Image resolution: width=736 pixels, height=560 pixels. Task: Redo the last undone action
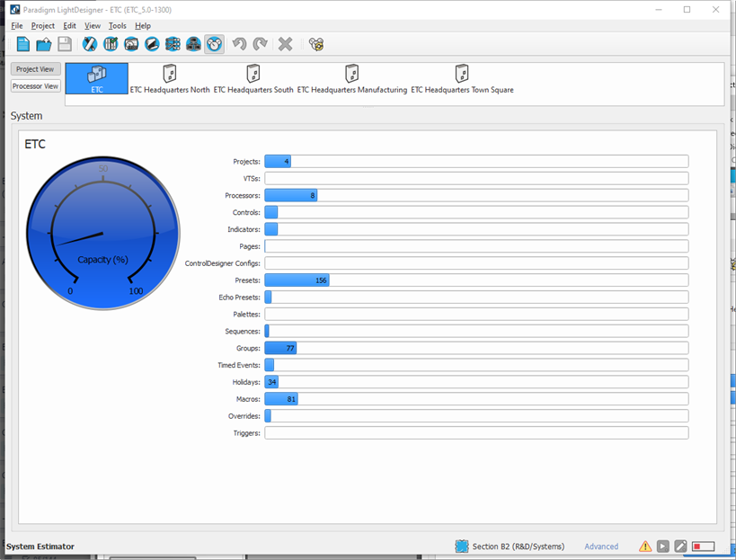pyautogui.click(x=260, y=43)
